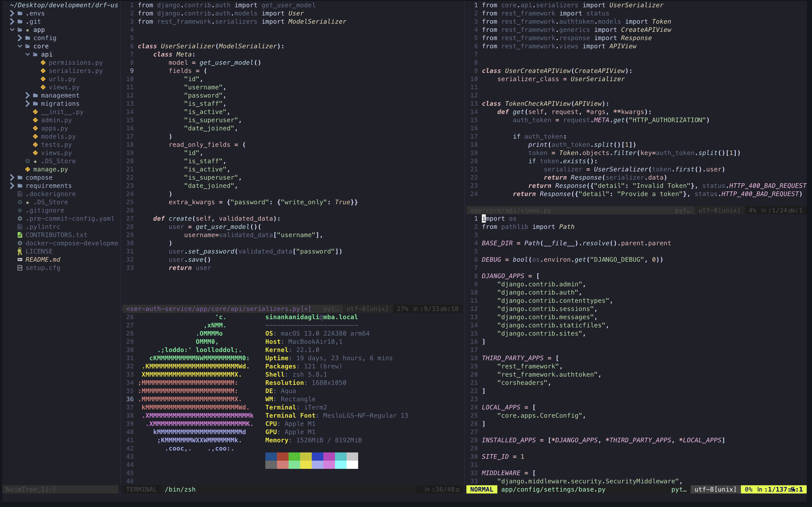Click the markdown icon beside README.md

tap(20, 260)
